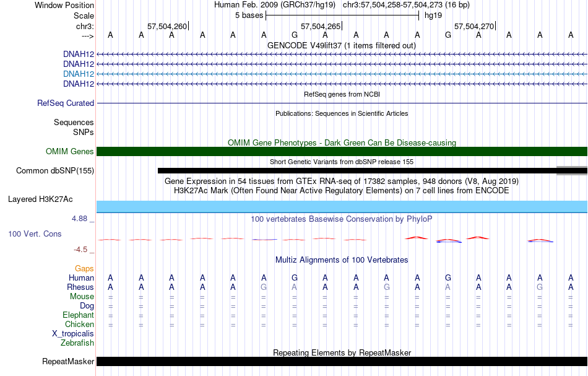The width and height of the screenshot is (588, 376).
Task: Click the gray dbSNP variant at right edge
Action: pyautogui.click(x=572, y=171)
